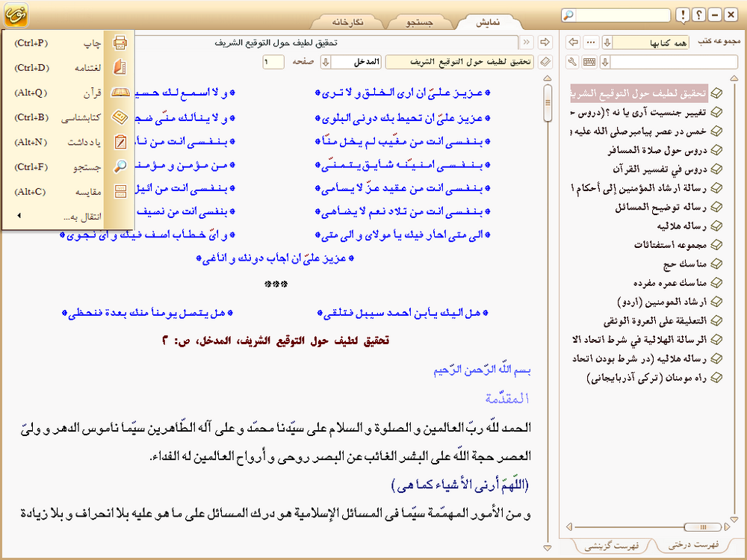
Task: Switch to the جستجو tab
Action: pyautogui.click(x=419, y=22)
